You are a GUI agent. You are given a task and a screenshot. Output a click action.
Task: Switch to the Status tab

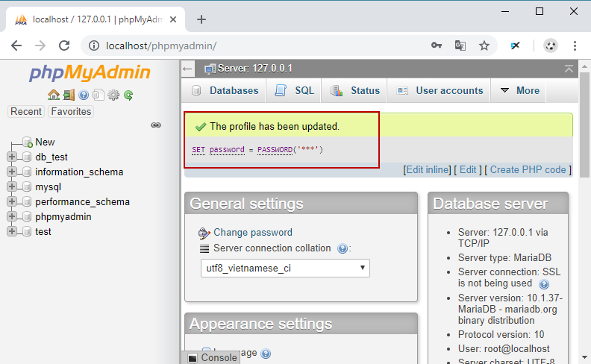(354, 90)
